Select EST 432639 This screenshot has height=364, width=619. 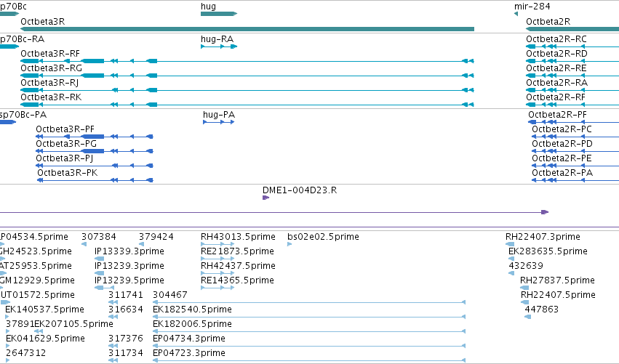pos(526,266)
